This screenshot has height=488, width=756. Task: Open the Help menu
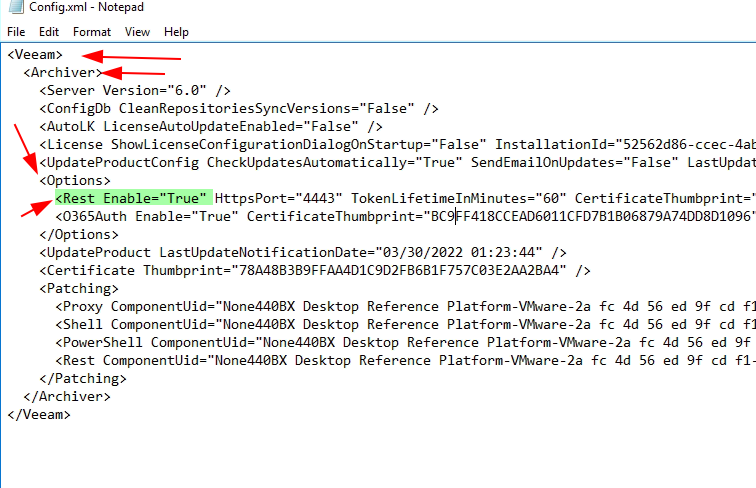point(176,32)
